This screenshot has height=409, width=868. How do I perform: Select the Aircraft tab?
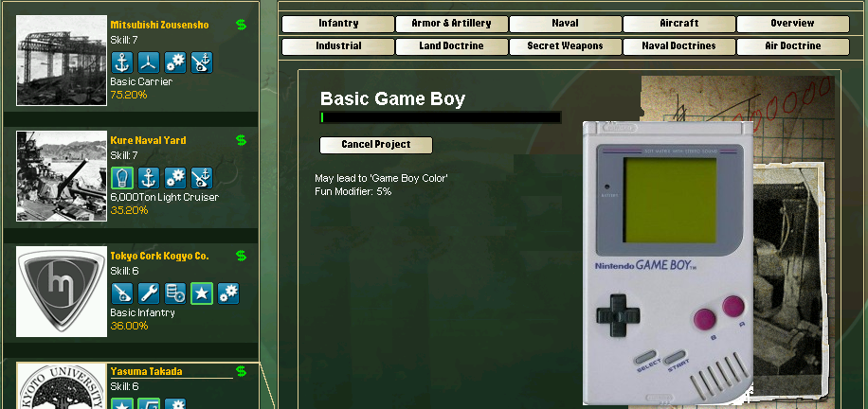pyautogui.click(x=679, y=24)
